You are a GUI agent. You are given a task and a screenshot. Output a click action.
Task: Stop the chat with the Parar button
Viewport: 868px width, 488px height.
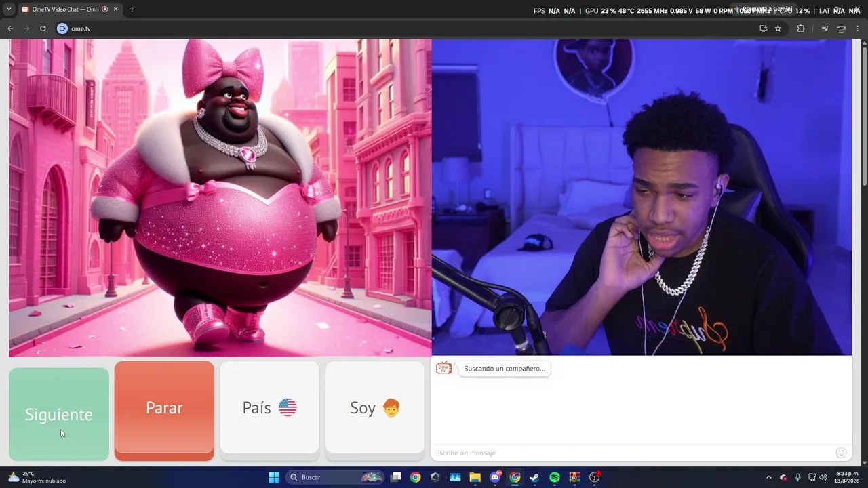pos(164,411)
